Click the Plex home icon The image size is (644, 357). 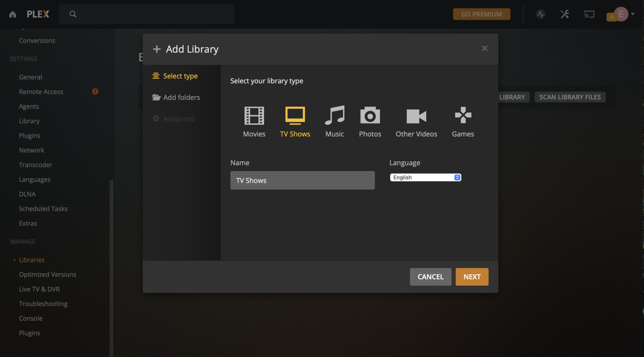[x=12, y=14]
